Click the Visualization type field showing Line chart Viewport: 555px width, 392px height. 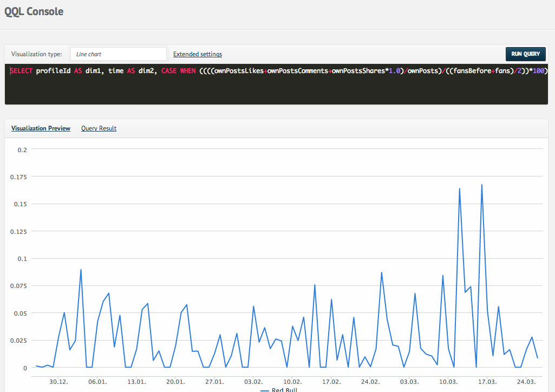click(x=118, y=54)
